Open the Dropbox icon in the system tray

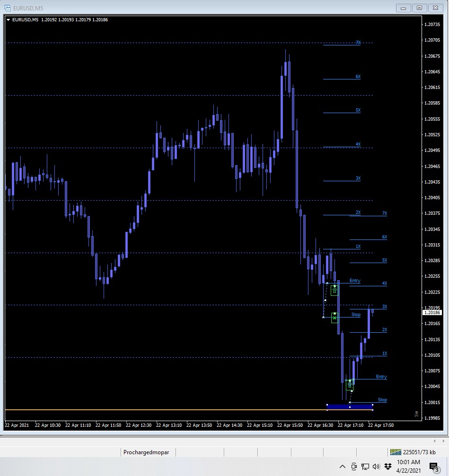click(x=388, y=465)
